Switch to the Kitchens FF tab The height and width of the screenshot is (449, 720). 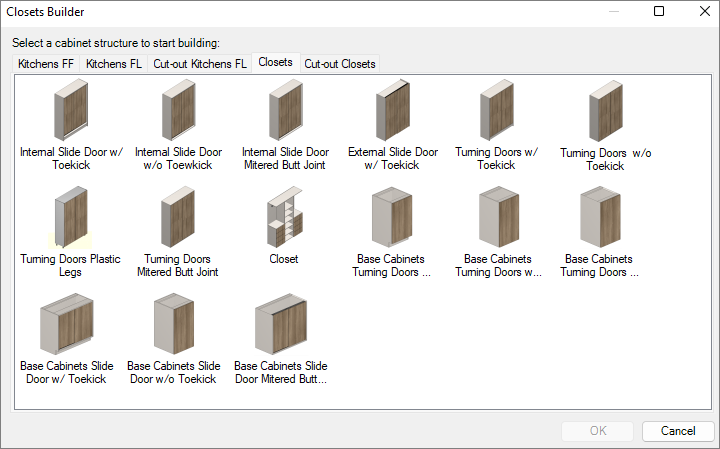(x=46, y=64)
